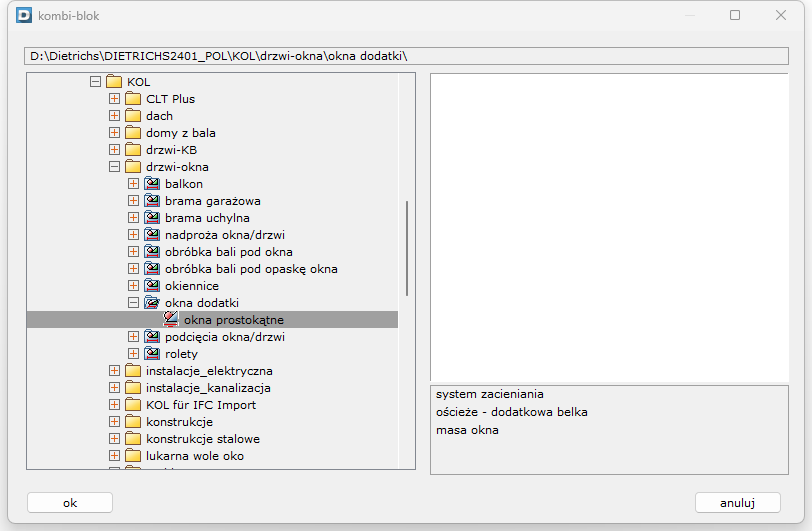Expand the dach folder node
This screenshot has width=812, height=531.
114,116
